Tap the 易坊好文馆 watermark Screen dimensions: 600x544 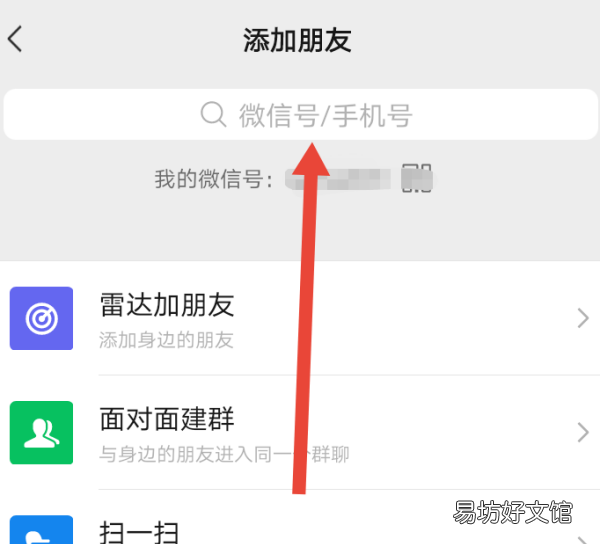pos(513,512)
